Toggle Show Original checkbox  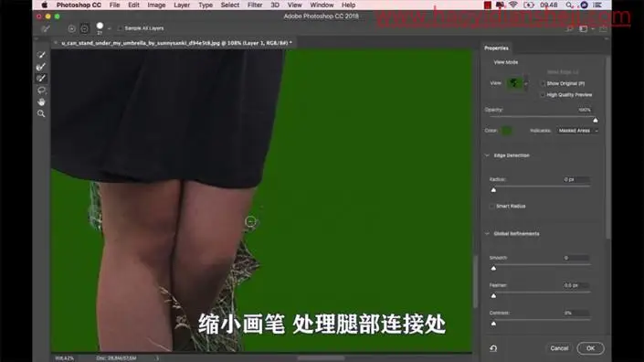click(543, 83)
